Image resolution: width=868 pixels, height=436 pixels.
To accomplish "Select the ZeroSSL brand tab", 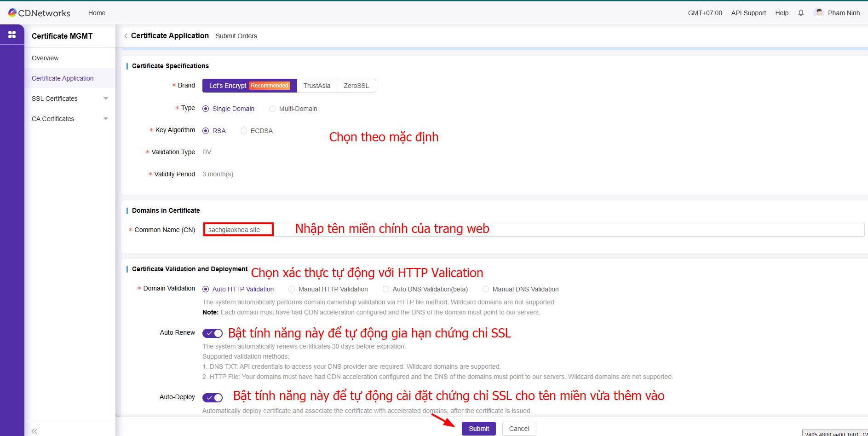I will [x=356, y=86].
